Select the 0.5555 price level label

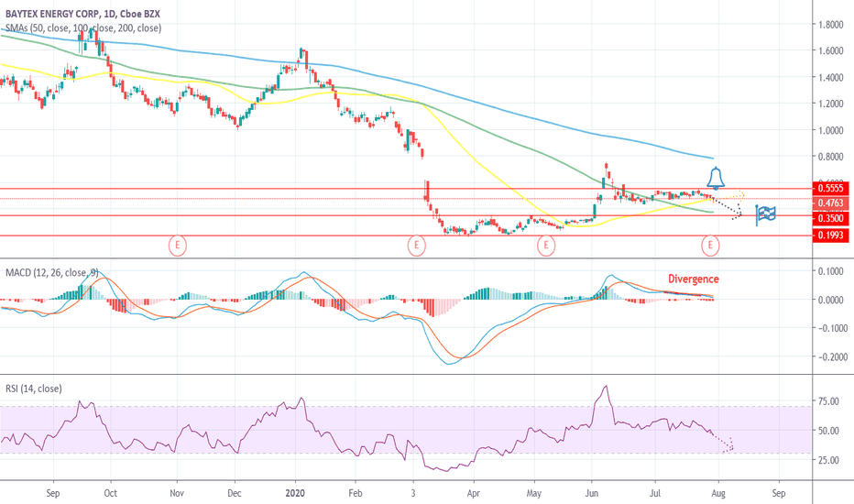pos(830,189)
